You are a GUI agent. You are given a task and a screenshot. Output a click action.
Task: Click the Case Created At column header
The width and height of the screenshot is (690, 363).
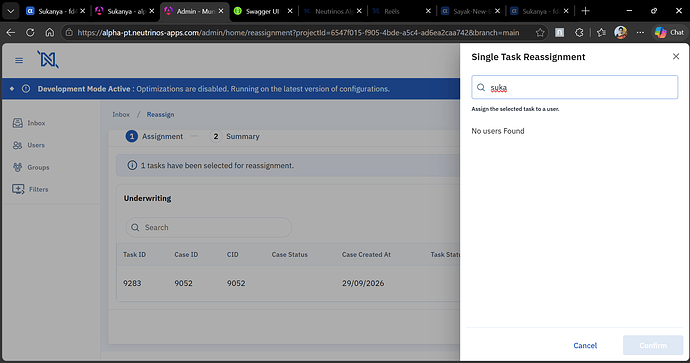tap(366, 254)
